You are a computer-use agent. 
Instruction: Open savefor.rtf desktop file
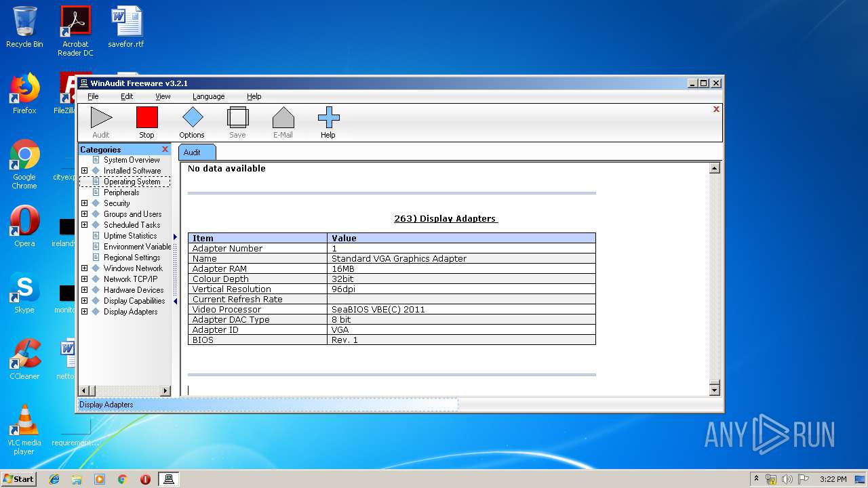pos(126,27)
